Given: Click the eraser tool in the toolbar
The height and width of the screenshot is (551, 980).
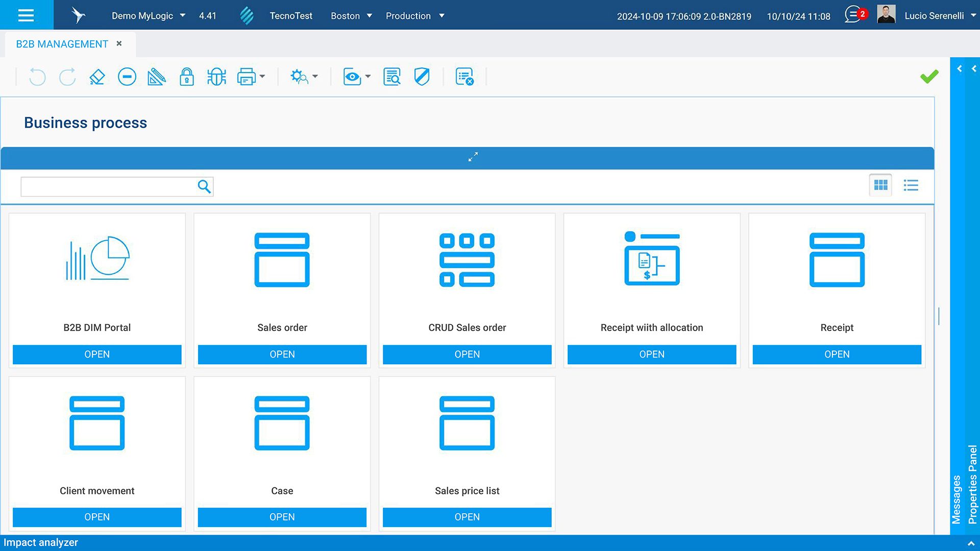Looking at the screenshot, I should pos(97,77).
